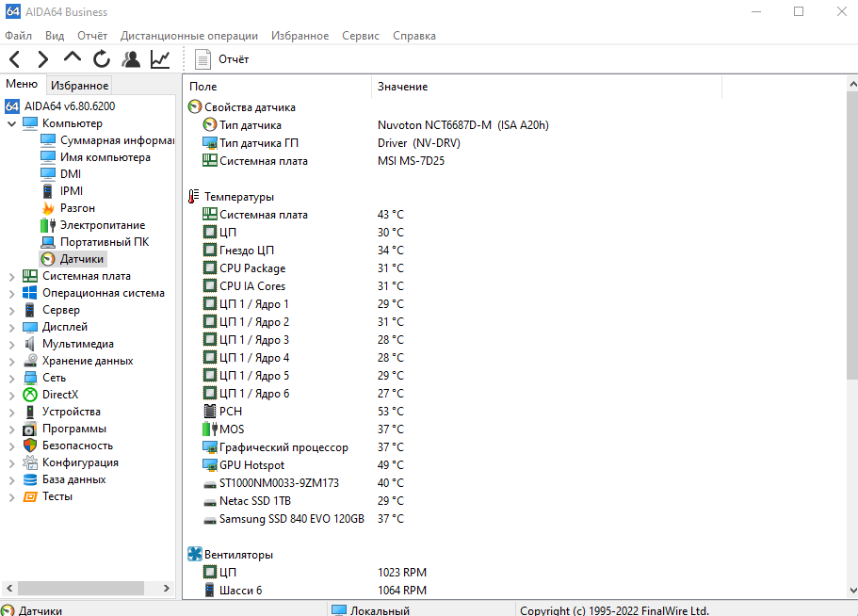Select the GPU Hotspot row
This screenshot has width=858, height=616.
[302, 465]
